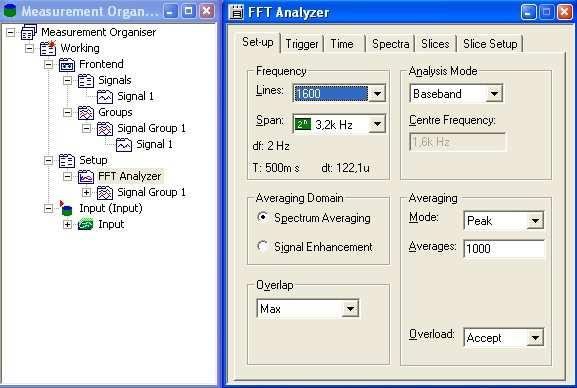Viewport: 577px width, 388px height.
Task: Close the Measurement Organiser window
Action: click(x=207, y=11)
